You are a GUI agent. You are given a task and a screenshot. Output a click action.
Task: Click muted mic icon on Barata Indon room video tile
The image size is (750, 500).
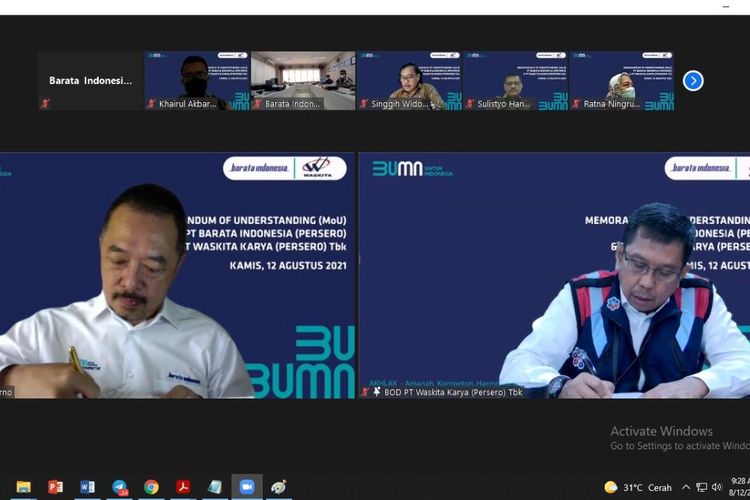pyautogui.click(x=257, y=103)
